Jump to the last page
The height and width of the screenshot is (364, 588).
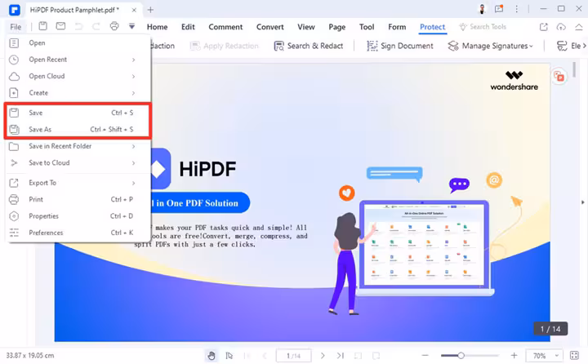[x=340, y=355]
